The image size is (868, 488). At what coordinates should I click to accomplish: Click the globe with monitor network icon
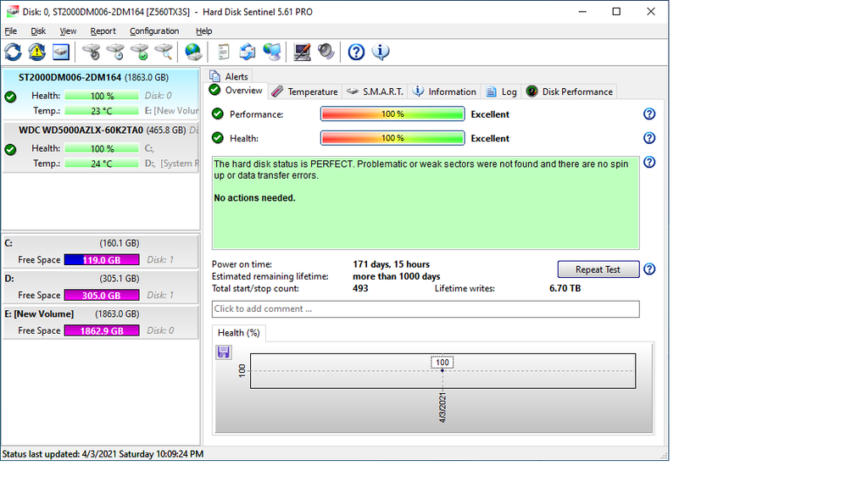(x=272, y=52)
